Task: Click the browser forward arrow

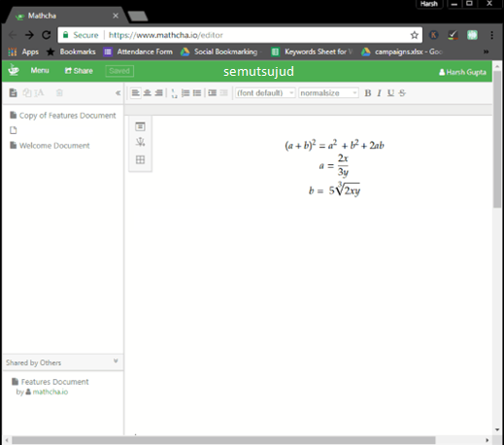Action: pos(29,35)
